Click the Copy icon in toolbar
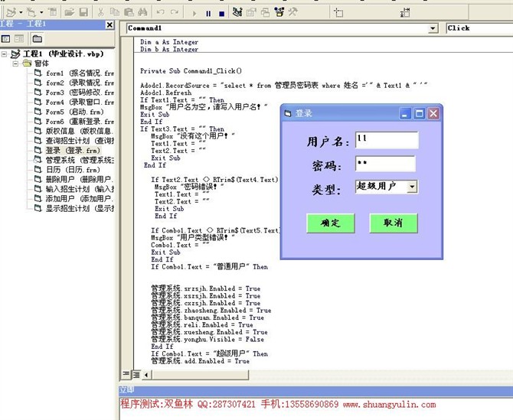Viewport: 513px width, 420px height. (x=115, y=12)
